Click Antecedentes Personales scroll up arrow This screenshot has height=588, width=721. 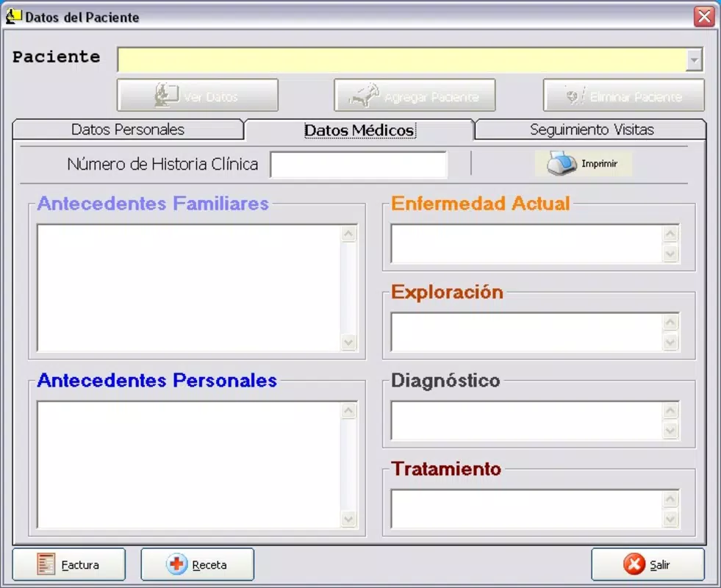coord(348,410)
